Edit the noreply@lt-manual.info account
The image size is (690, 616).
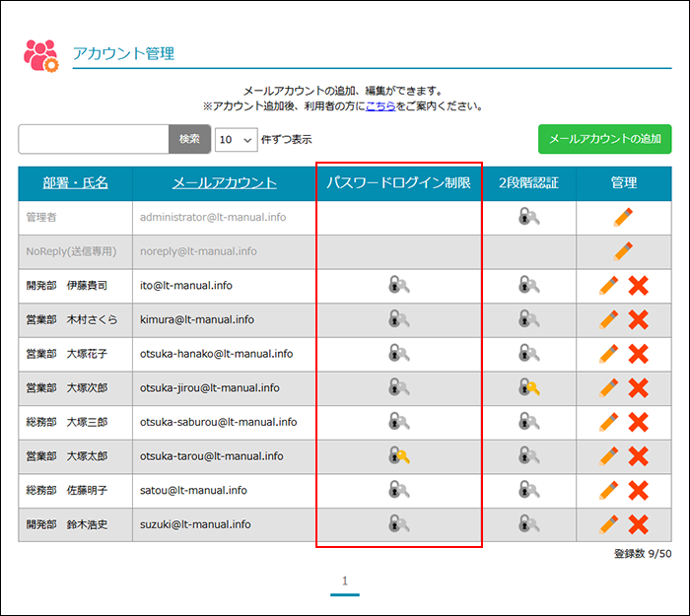623,251
